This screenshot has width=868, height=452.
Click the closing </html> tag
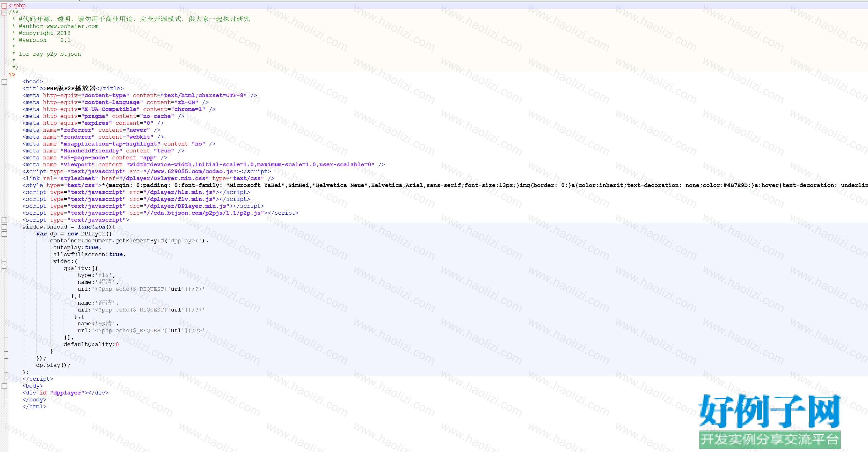pyautogui.click(x=34, y=407)
